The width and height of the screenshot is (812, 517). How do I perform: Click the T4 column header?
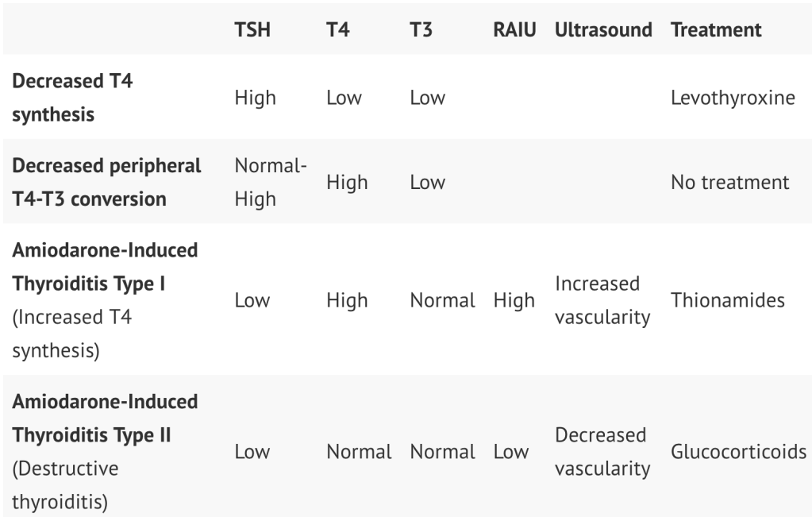click(x=338, y=30)
